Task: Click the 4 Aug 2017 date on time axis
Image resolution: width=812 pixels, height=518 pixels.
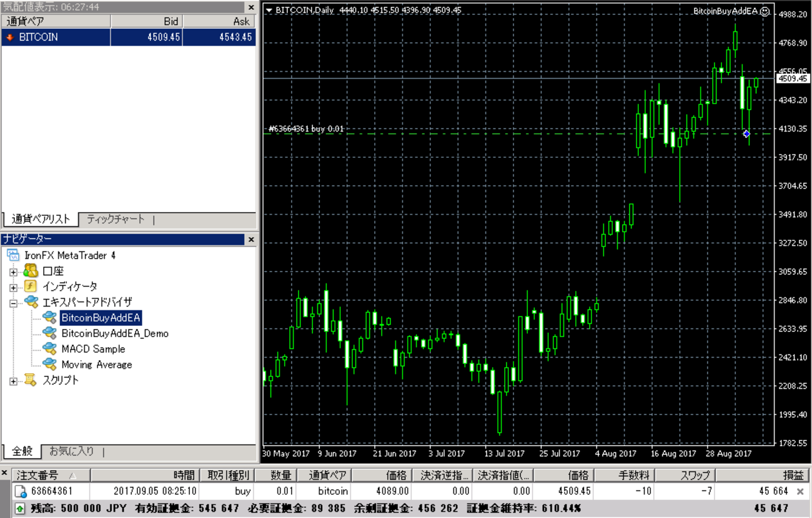Action: [615, 453]
